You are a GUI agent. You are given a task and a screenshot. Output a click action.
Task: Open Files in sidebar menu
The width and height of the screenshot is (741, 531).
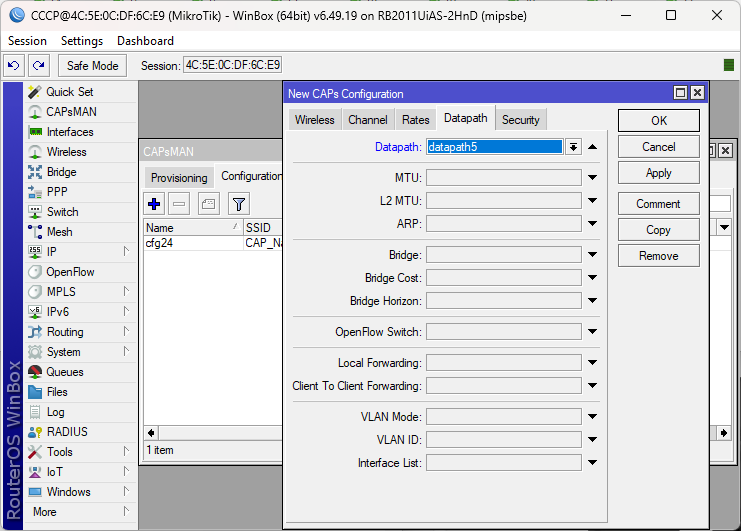(57, 392)
